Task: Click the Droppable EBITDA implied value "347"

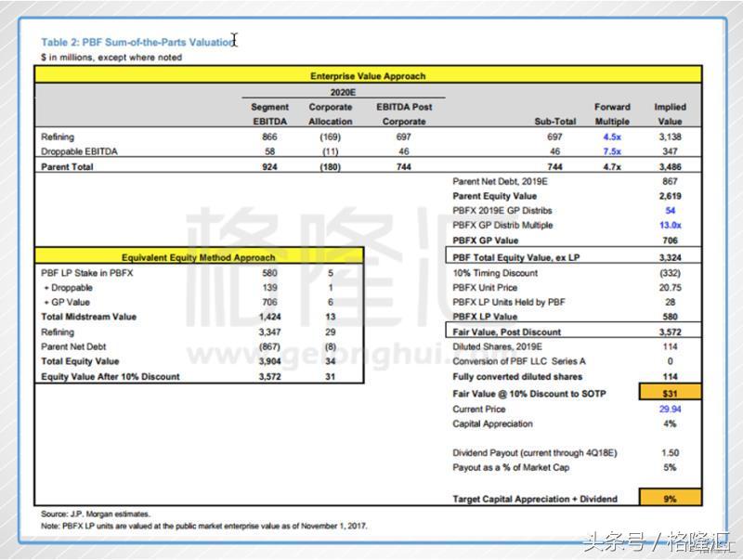Action: tap(670, 151)
